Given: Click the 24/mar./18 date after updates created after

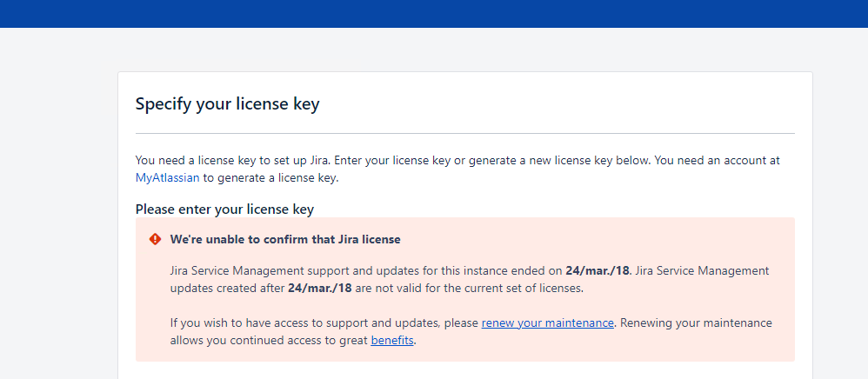Looking at the screenshot, I should click(320, 289).
